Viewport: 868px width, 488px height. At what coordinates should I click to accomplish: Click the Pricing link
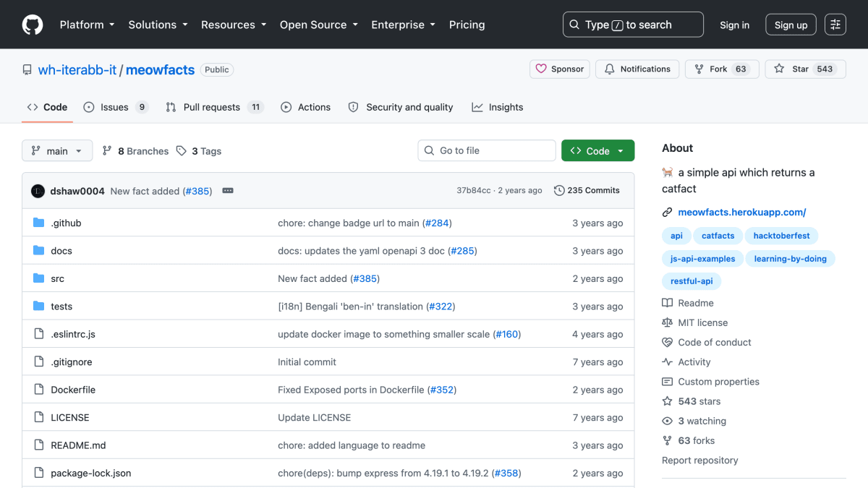click(x=467, y=25)
